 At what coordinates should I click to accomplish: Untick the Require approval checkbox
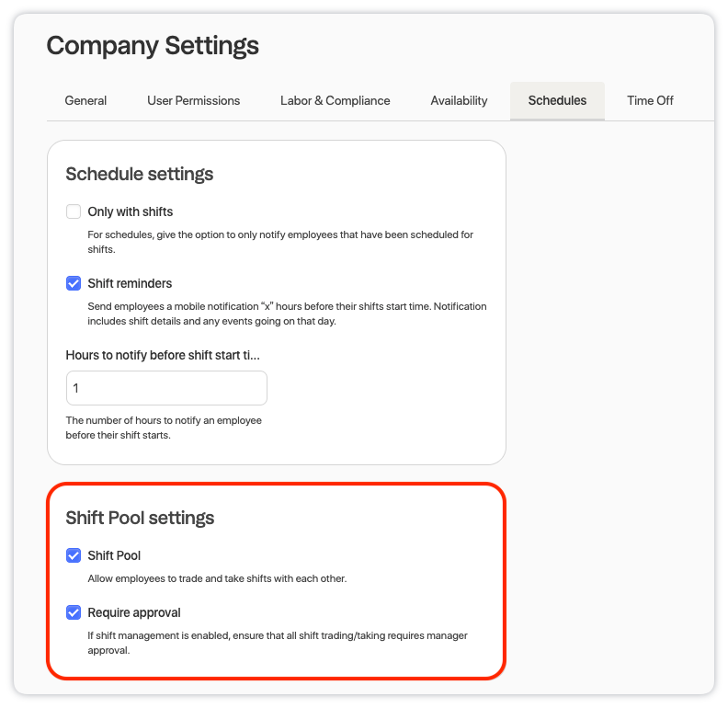[74, 612]
